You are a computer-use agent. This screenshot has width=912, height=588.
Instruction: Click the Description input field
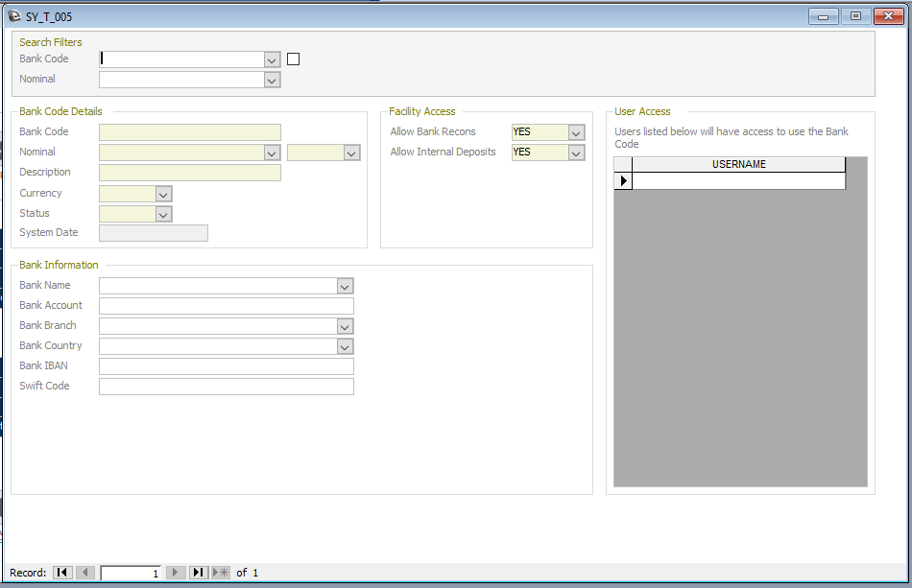[190, 173]
